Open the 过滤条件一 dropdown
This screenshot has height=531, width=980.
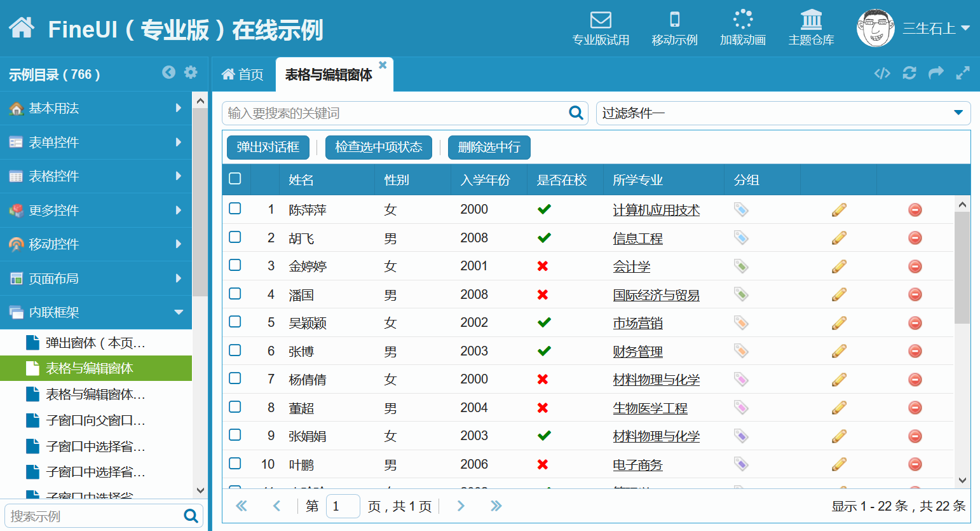point(782,113)
